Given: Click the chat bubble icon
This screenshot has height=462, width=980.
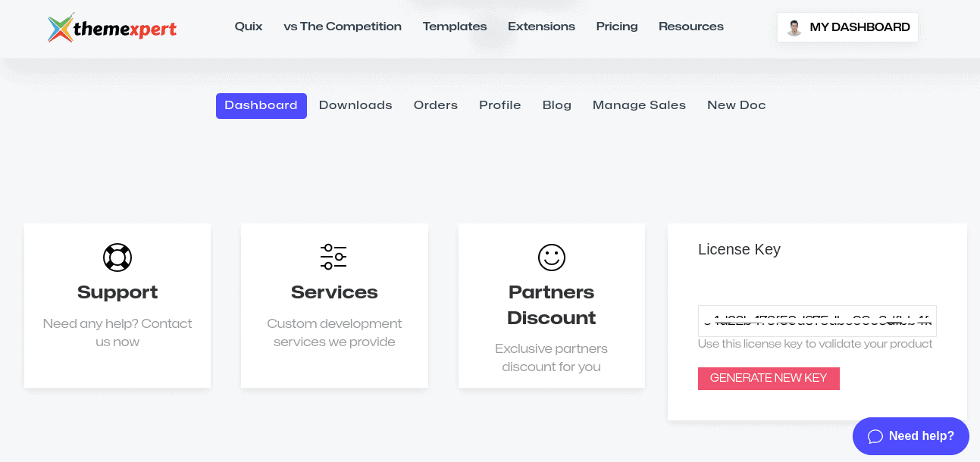Looking at the screenshot, I should point(875,436).
